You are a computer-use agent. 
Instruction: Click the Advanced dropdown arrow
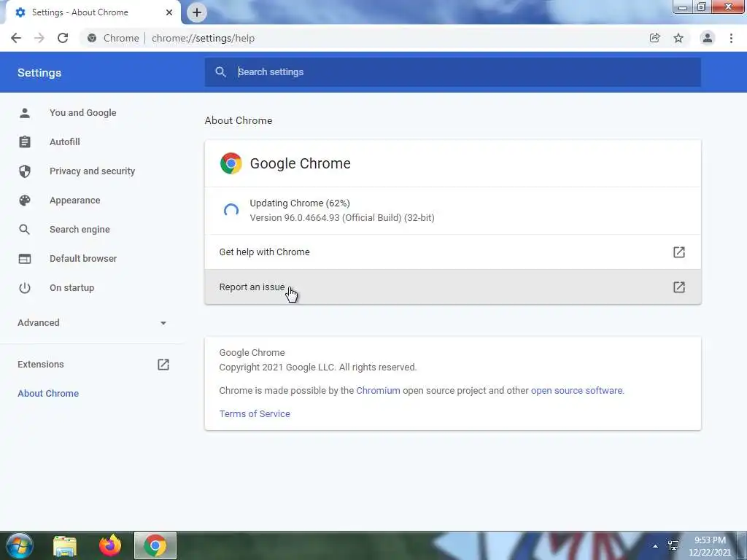(163, 323)
